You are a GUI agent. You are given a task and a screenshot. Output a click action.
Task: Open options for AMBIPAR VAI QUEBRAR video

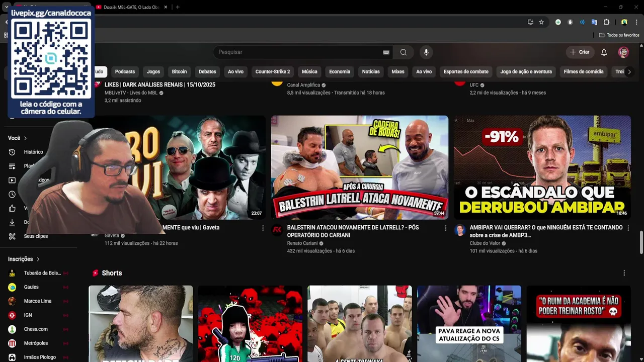pos(628,228)
